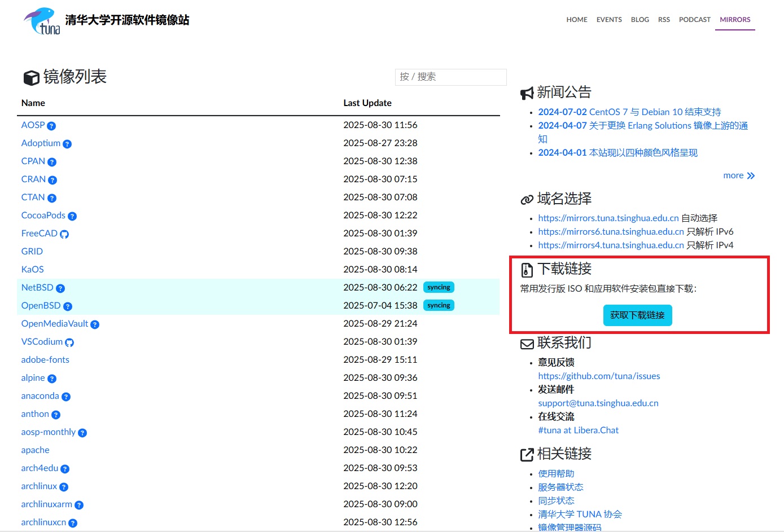Open the KaOS mirror link
Viewport: 784px width, 532px height.
[32, 270]
